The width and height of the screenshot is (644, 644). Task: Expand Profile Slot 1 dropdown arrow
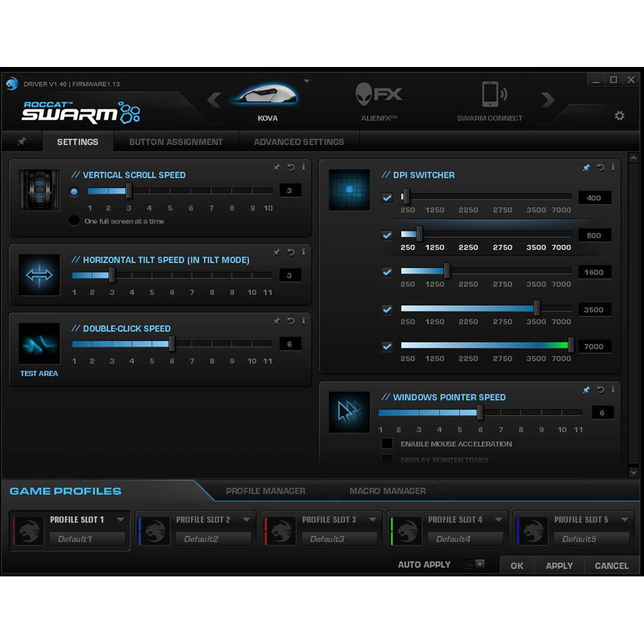pyautogui.click(x=120, y=519)
